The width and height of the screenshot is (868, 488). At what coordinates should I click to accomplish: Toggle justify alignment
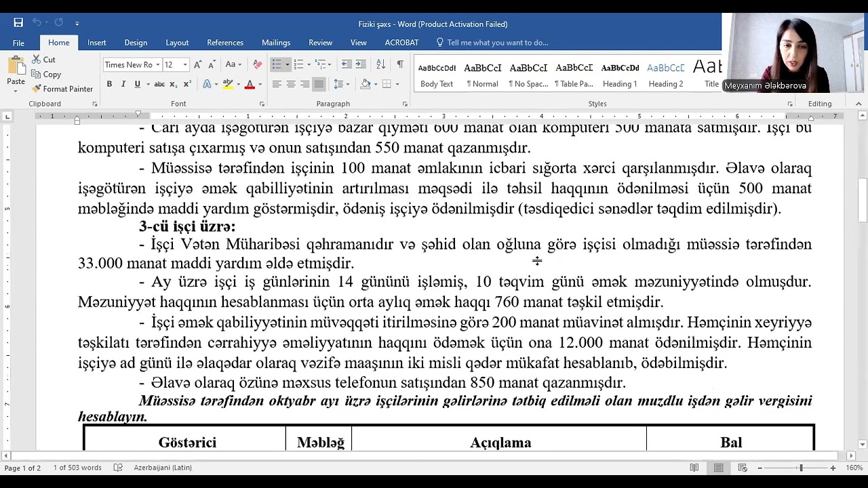319,84
